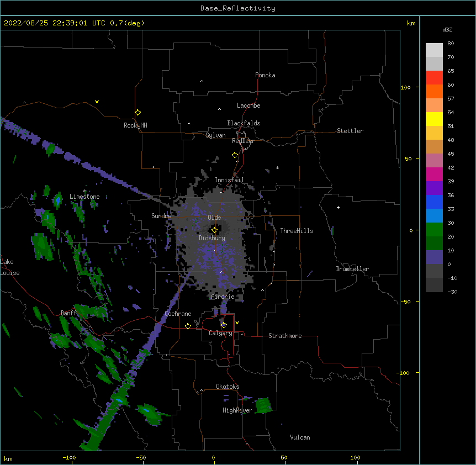Screen dimensions: 476x465
Task: Select the 42 dBZ magenta color swatch
Action: [434, 174]
